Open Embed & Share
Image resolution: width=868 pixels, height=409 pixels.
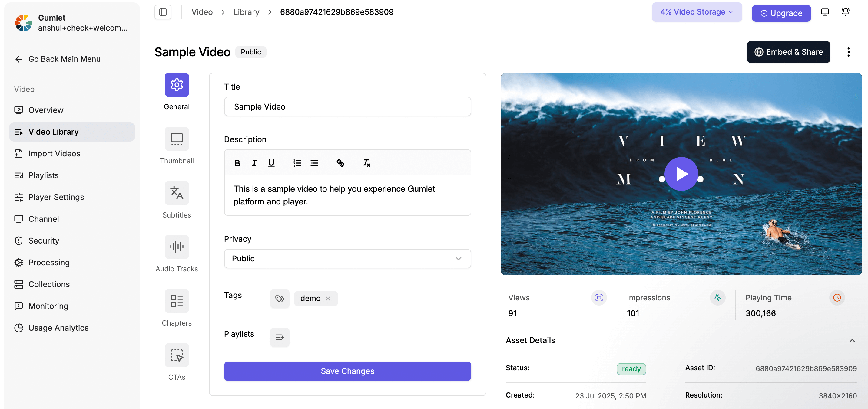788,52
